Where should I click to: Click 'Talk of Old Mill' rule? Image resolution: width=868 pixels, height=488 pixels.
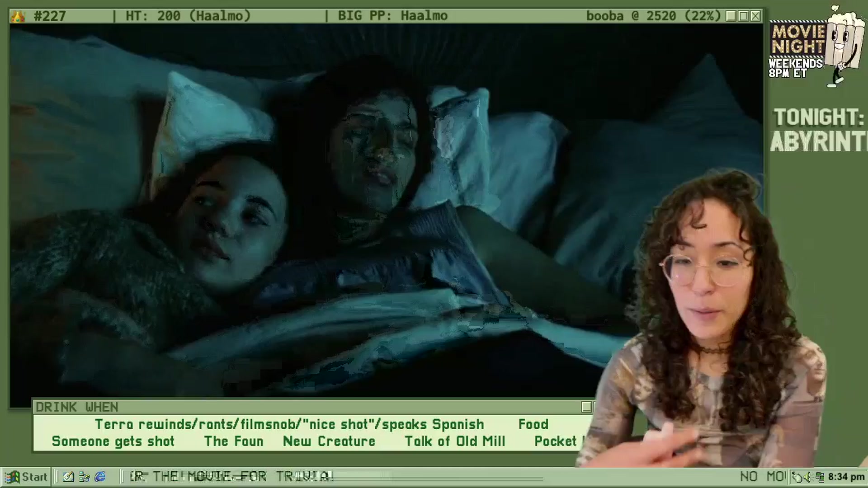(x=455, y=441)
